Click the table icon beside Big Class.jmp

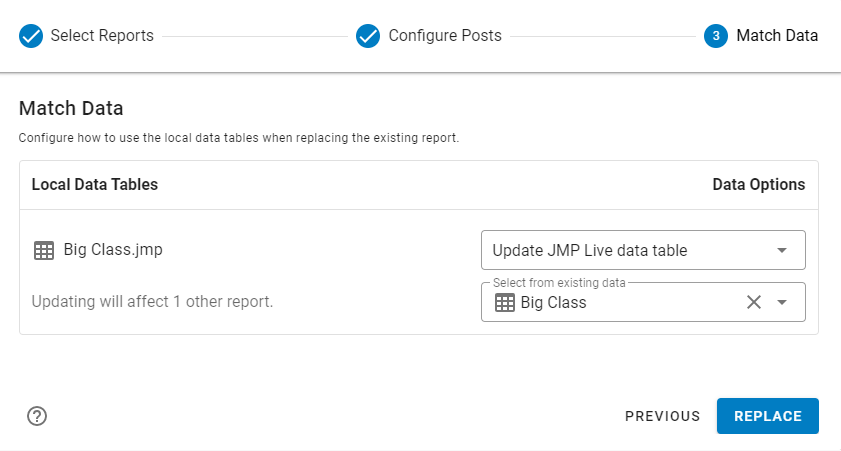(43, 251)
